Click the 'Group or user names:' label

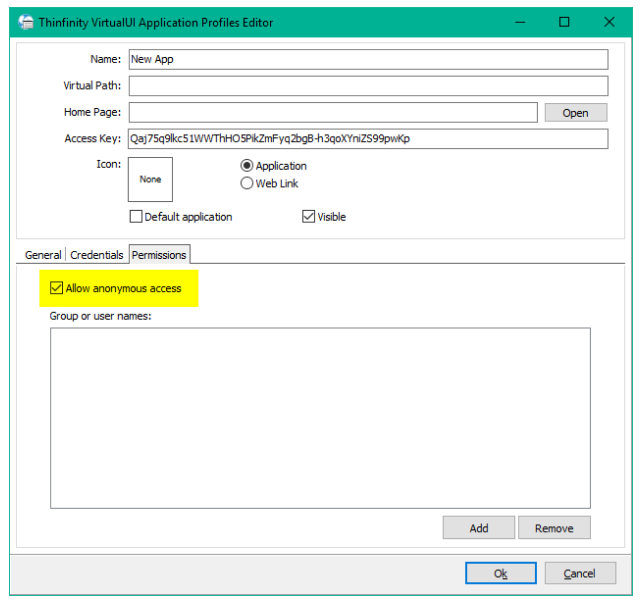100,316
